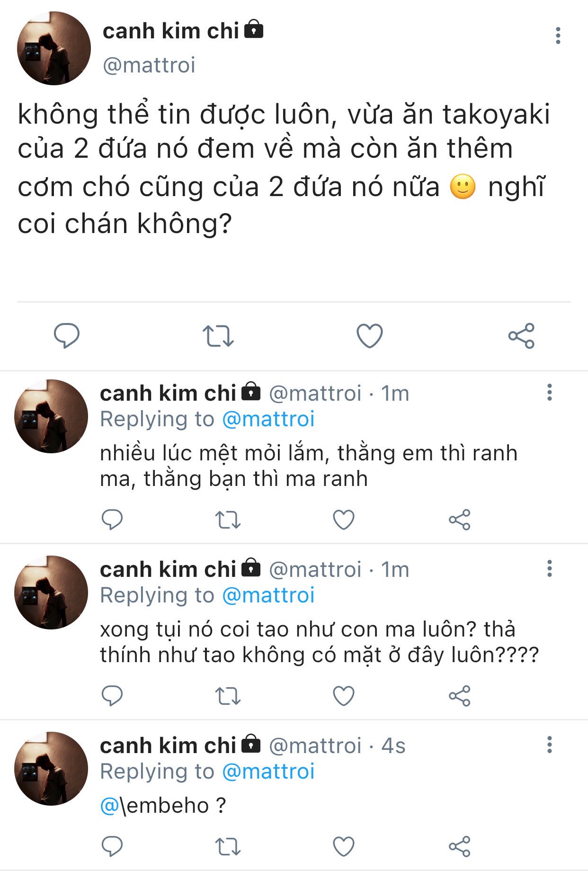This screenshot has width=588, height=871.
Task: Share the main takoyaki tweet
Action: [521, 336]
